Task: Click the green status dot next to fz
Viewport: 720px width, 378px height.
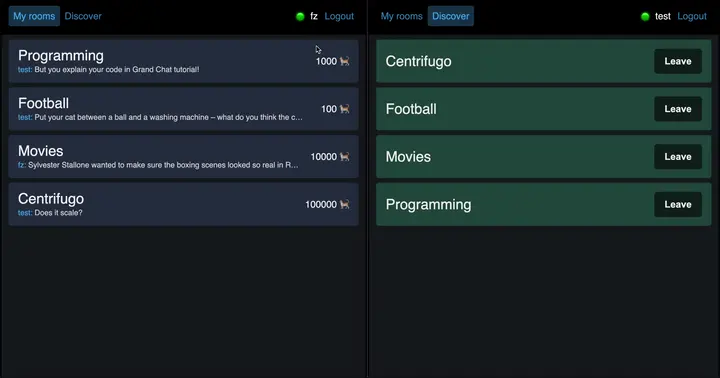Action: (300, 17)
